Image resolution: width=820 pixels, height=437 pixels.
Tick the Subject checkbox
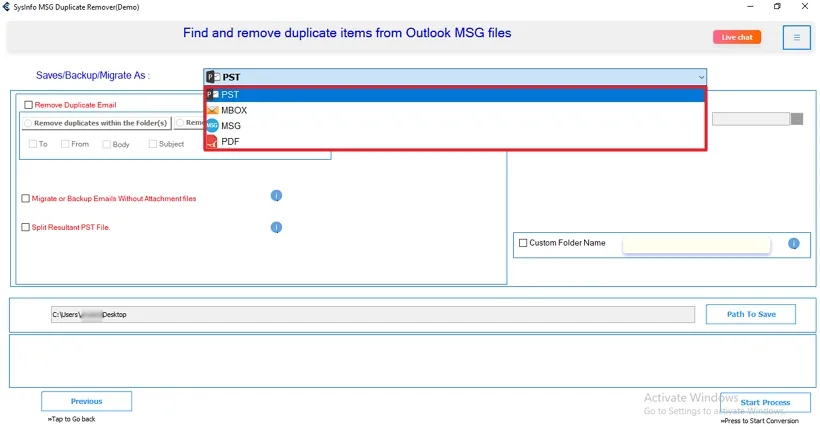(x=153, y=144)
